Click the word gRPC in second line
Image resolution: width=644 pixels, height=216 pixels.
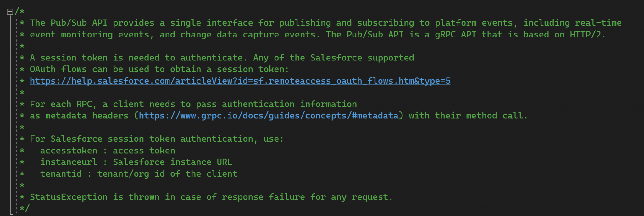point(445,35)
